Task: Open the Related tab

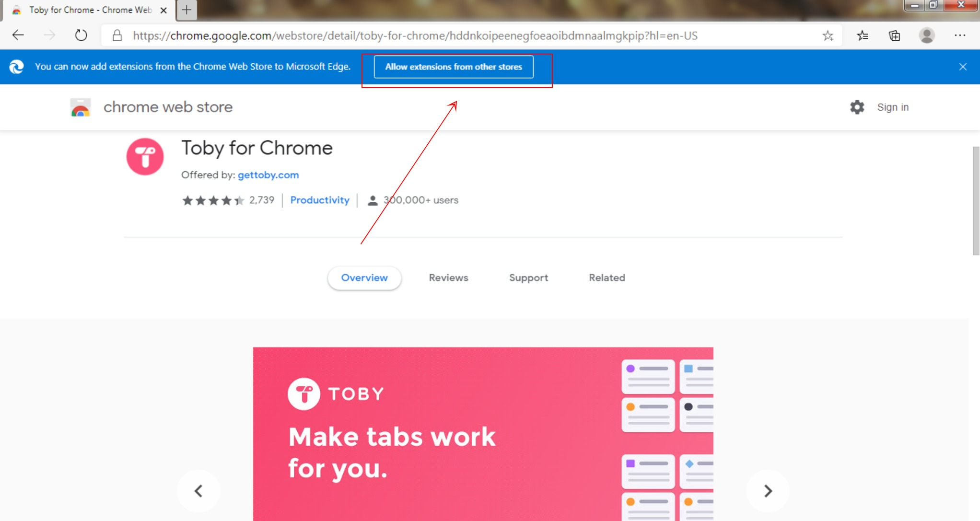Action: pyautogui.click(x=607, y=278)
